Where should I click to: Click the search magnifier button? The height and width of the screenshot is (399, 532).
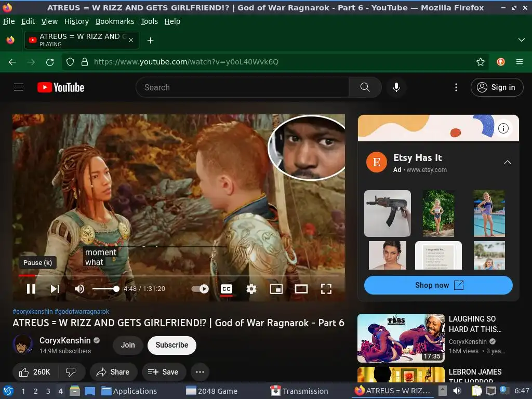(365, 87)
